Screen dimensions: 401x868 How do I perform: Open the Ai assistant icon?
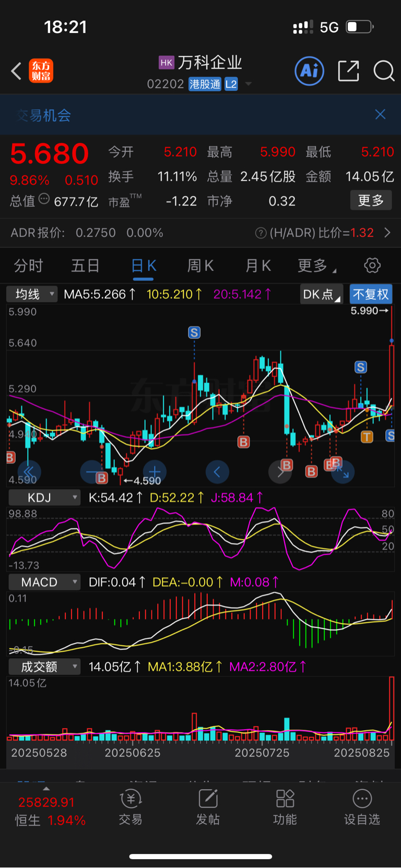click(x=310, y=70)
